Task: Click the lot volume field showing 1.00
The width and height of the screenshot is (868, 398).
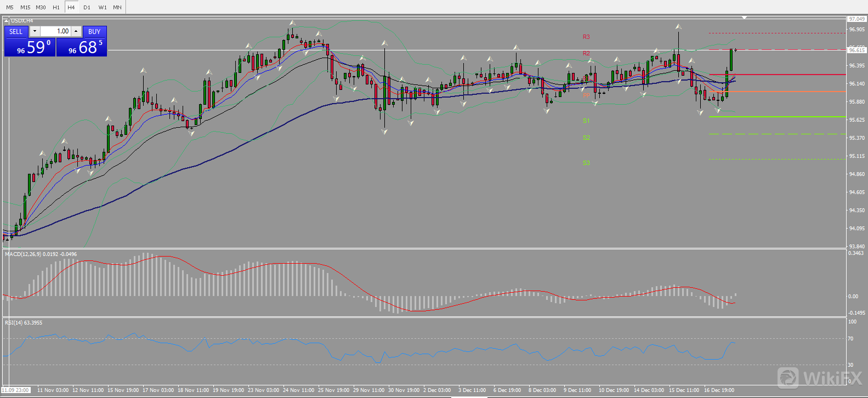Action: 56,31
